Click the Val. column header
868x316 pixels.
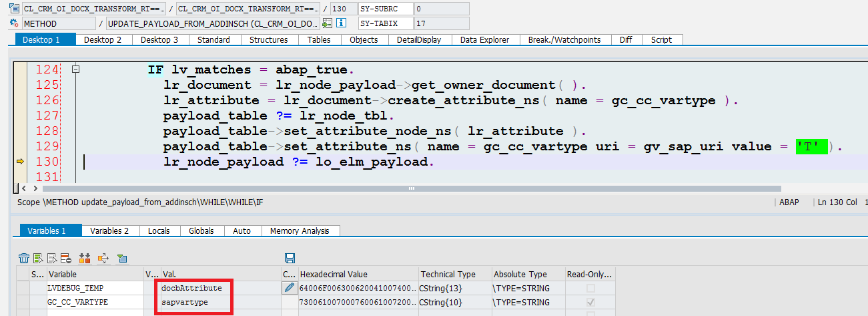[220, 274]
